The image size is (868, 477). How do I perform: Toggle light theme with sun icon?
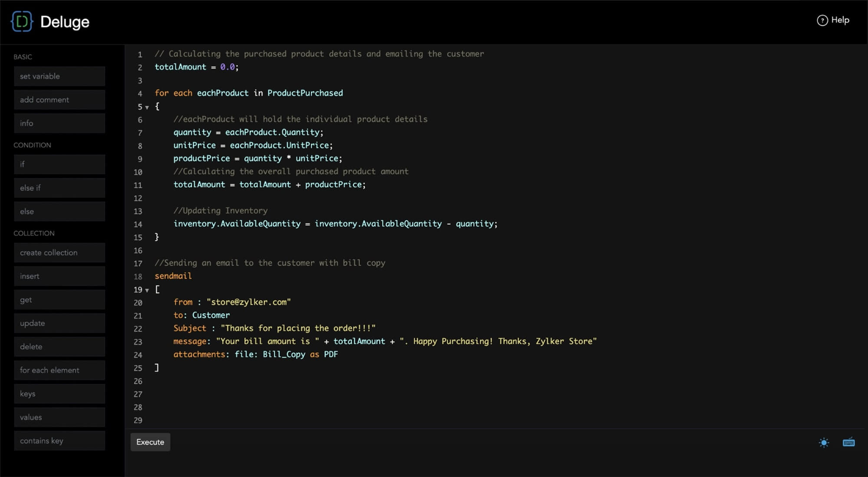click(823, 442)
